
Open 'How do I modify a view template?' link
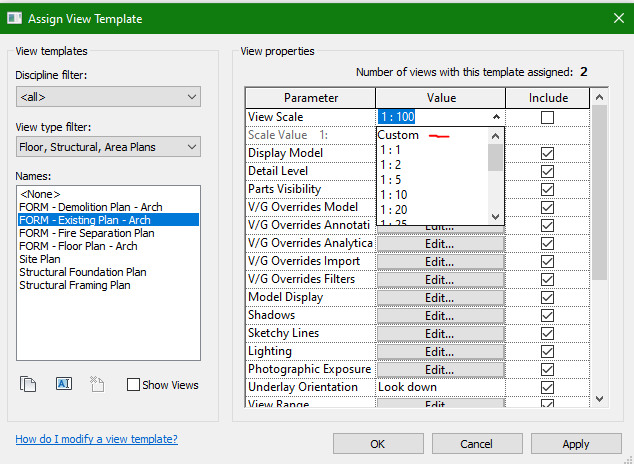tap(96, 439)
